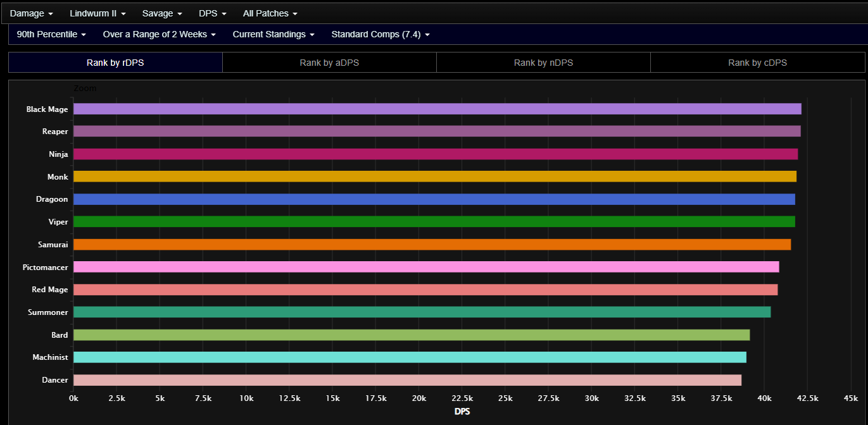Click the Summoner teal bar
The height and width of the screenshot is (425, 868).
click(422, 312)
